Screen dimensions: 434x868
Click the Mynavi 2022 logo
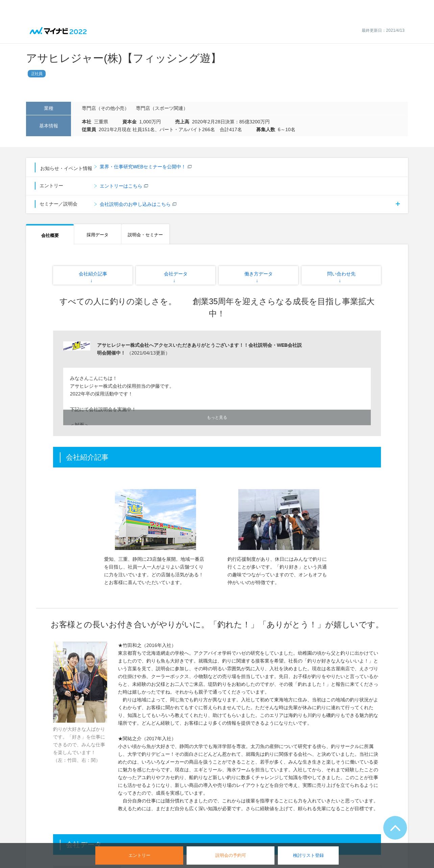(x=58, y=31)
